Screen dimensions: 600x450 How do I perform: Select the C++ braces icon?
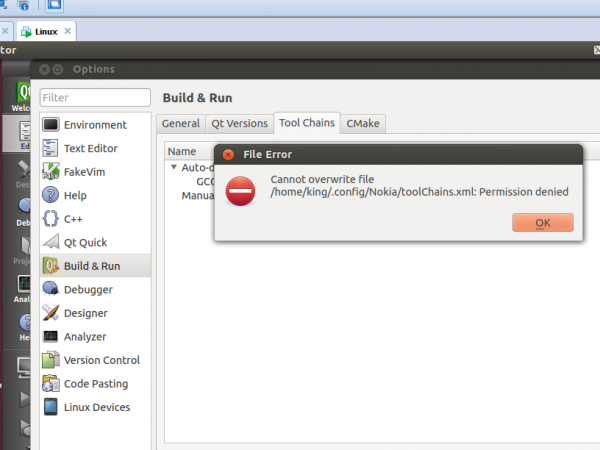coord(51,219)
